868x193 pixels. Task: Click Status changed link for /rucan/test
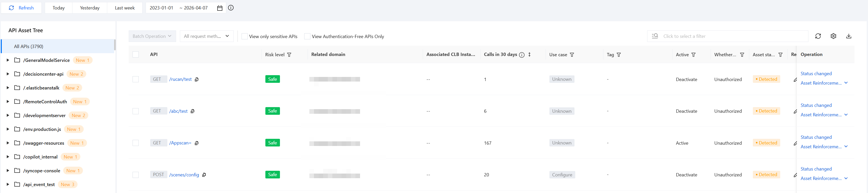click(816, 73)
